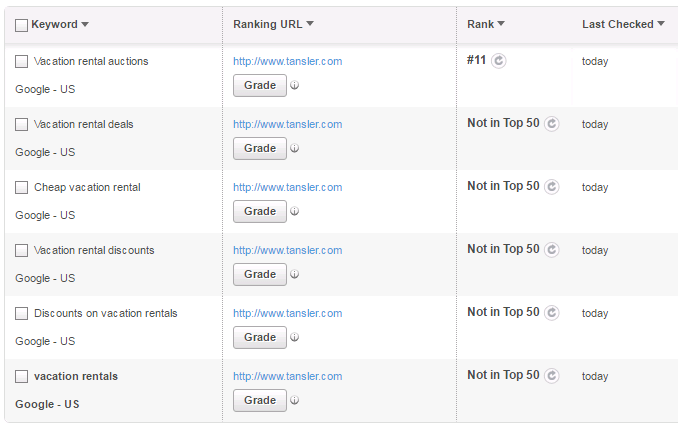
Task: Grade the Vacation rental discounts keyword
Action: 260,274
